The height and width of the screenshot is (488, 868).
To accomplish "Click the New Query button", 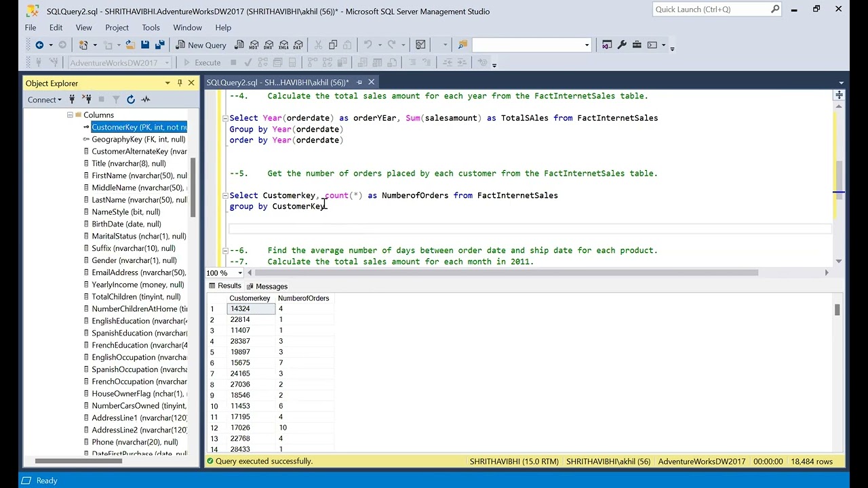I will coord(201,45).
